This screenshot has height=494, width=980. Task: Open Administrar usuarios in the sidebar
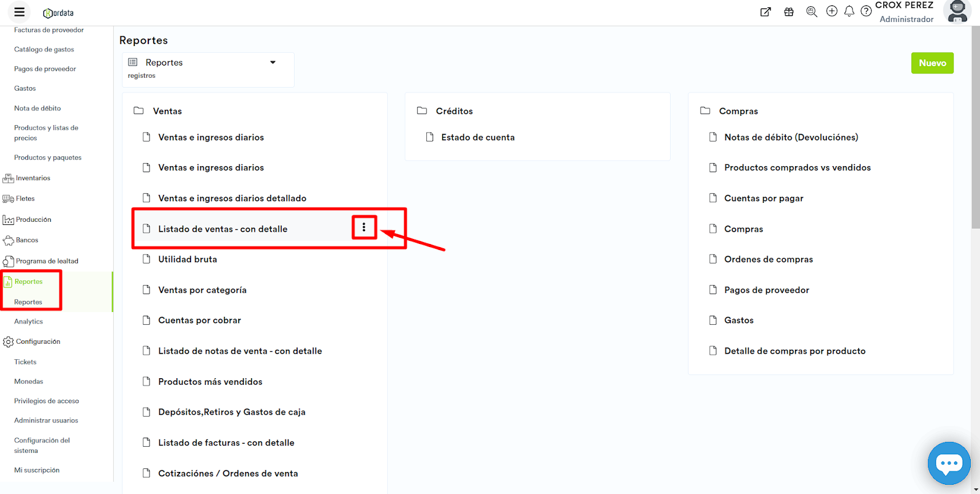46,420
